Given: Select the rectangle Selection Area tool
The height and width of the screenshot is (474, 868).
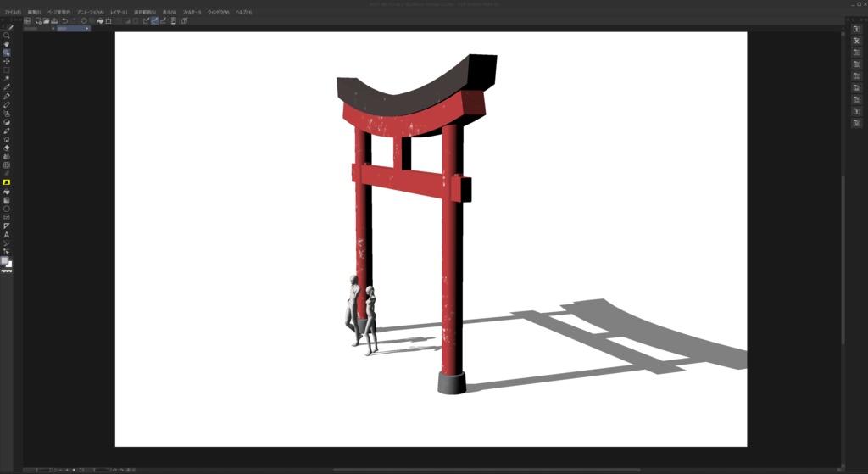Looking at the screenshot, I should point(7,70).
